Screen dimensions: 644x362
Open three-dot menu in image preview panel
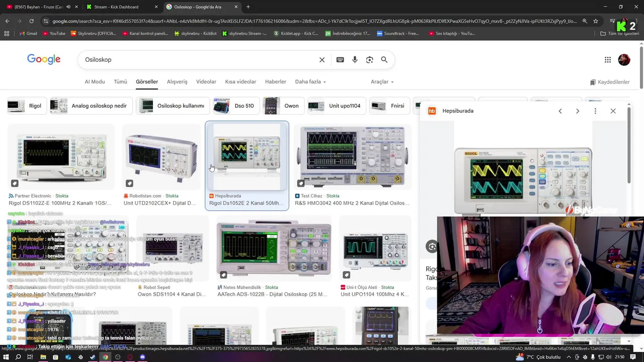(x=595, y=111)
